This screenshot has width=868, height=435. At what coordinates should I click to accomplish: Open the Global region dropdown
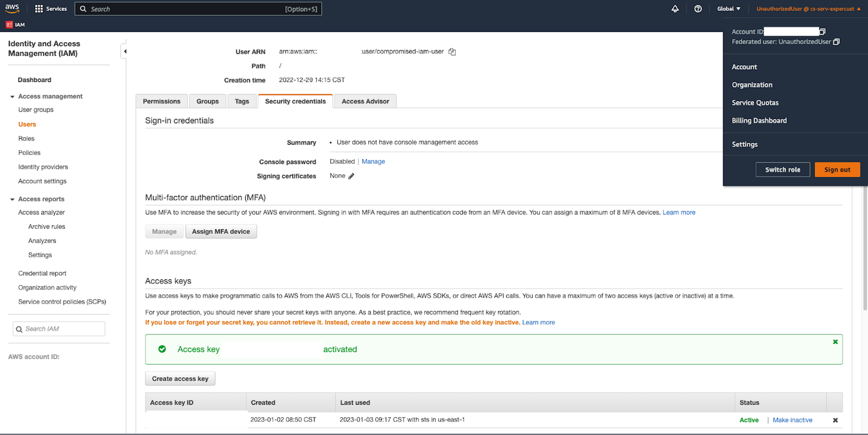(x=729, y=9)
